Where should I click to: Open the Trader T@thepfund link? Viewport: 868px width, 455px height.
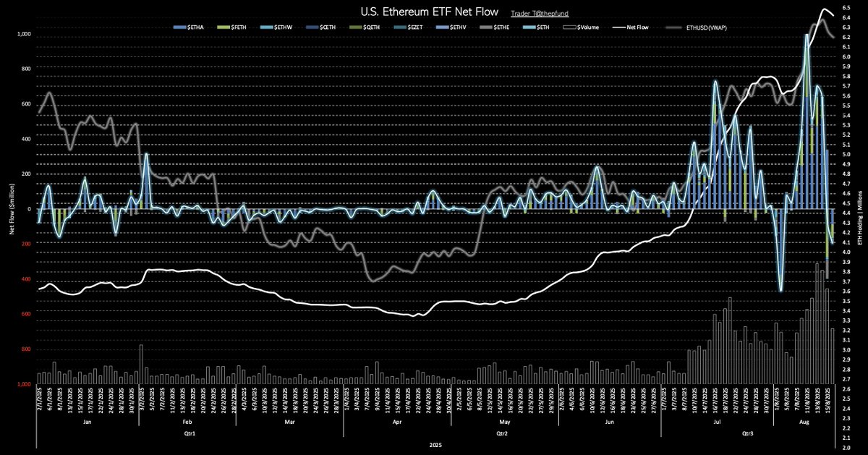[540, 14]
